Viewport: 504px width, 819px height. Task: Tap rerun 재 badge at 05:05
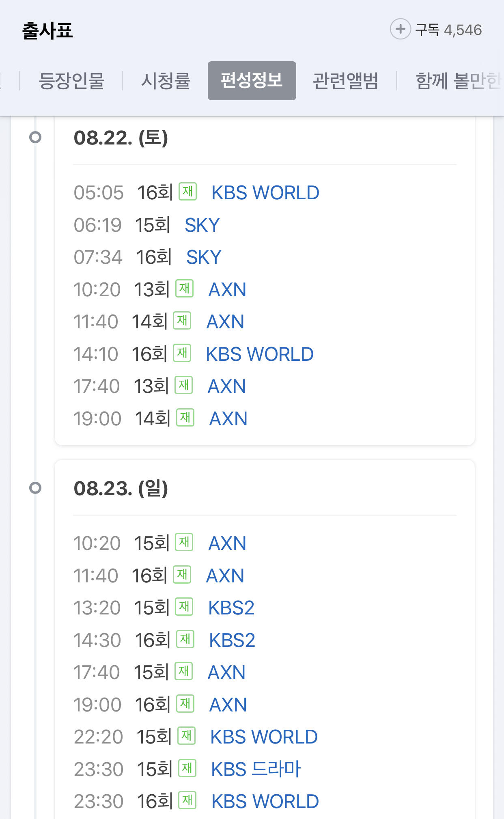coord(188,192)
